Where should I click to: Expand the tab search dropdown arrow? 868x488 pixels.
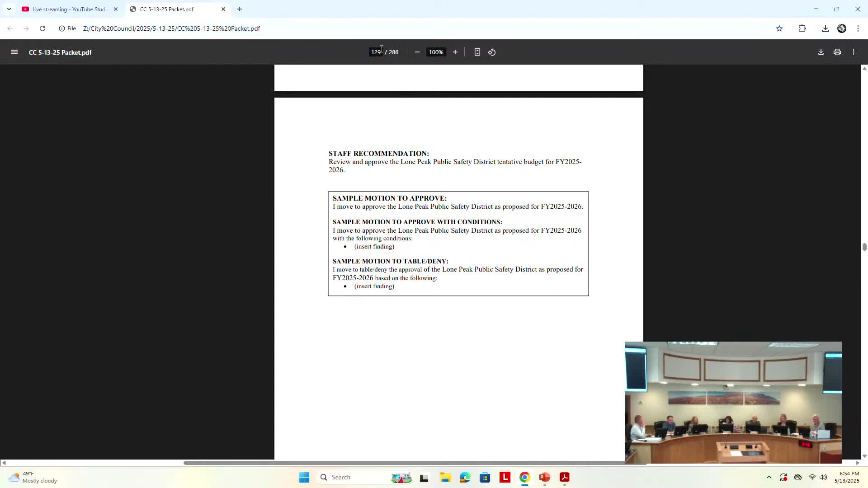pos(9,9)
